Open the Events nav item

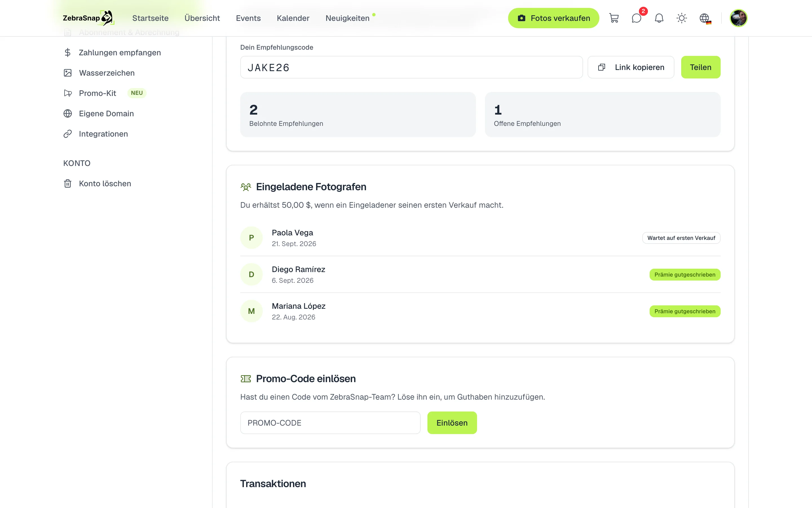pyautogui.click(x=248, y=18)
